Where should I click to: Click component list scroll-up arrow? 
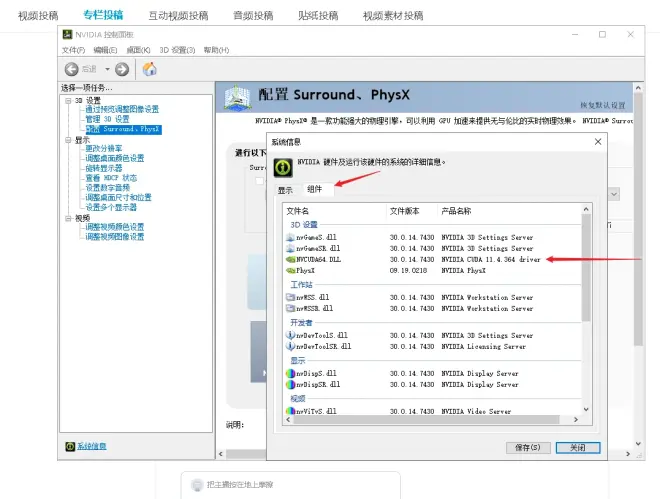(586, 209)
